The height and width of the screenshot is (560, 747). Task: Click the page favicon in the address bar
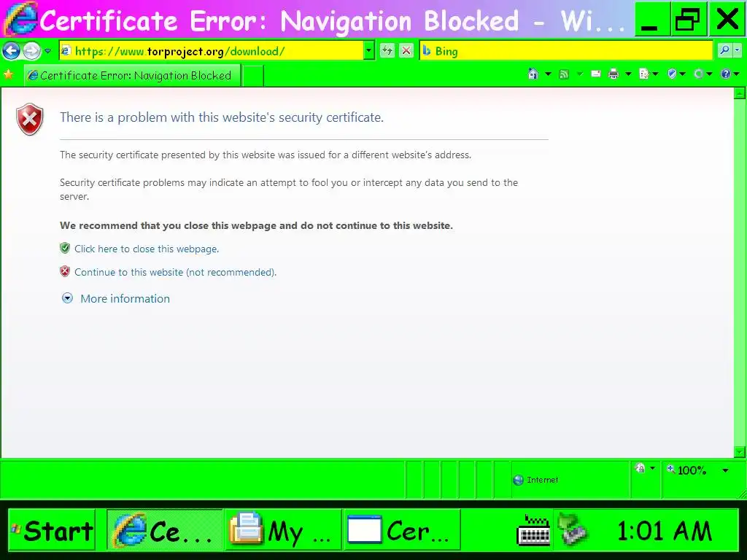(66, 51)
